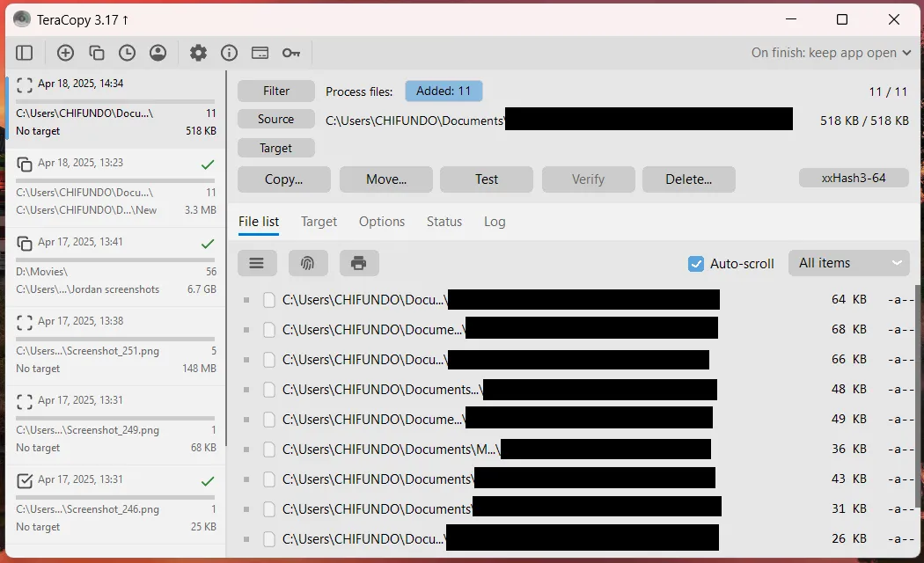The width and height of the screenshot is (924, 563).
Task: Click the icon of the Screenshot_249.png task
Action: coord(24,401)
